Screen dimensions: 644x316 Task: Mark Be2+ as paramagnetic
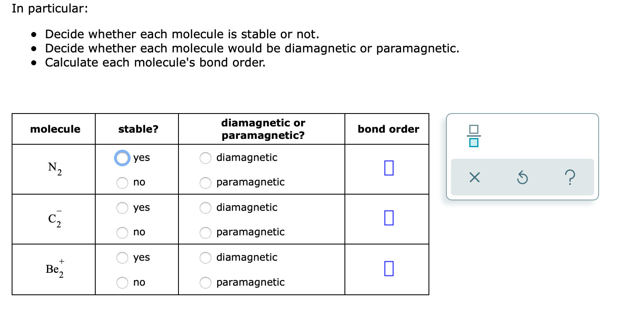(x=206, y=283)
